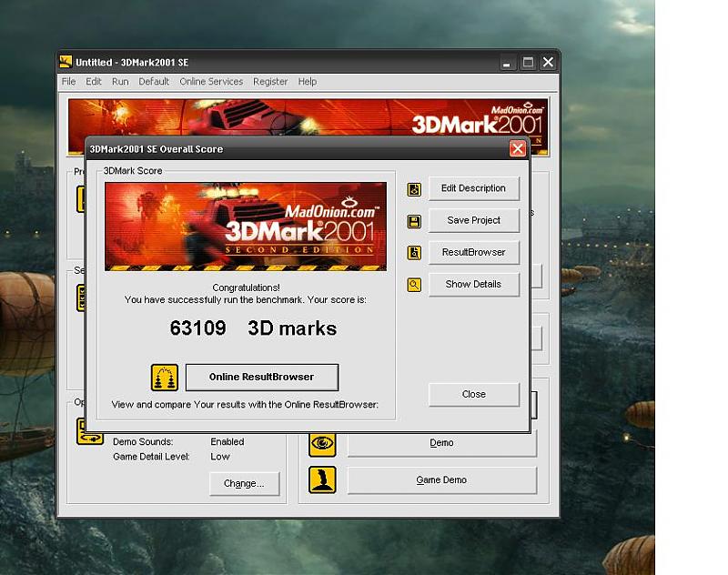Click the Demo Sounds 'Enabled' value

click(x=227, y=442)
